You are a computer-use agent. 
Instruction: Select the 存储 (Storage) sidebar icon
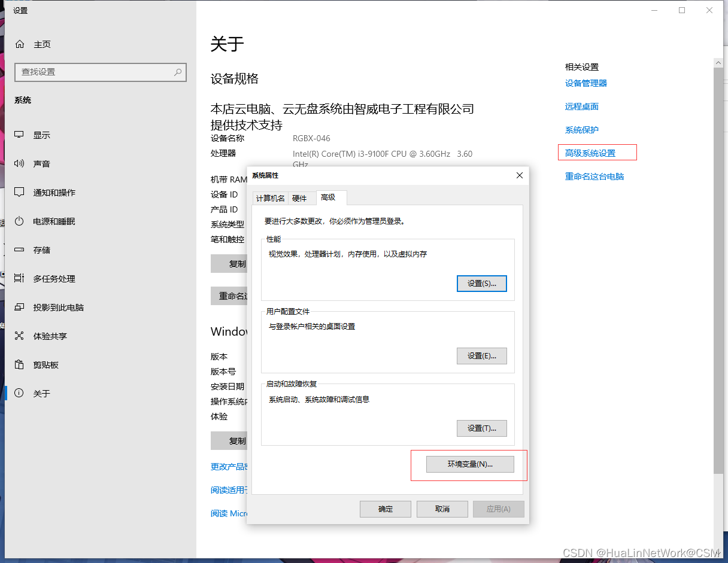(19, 249)
